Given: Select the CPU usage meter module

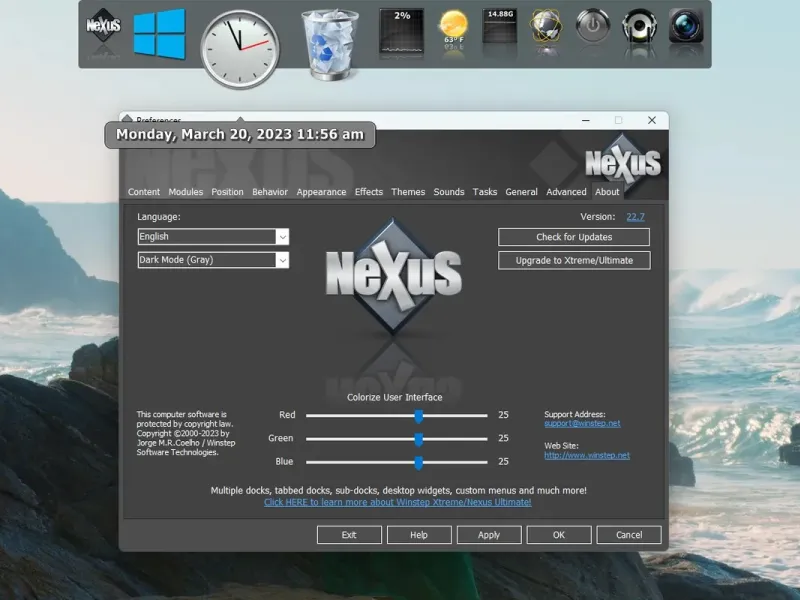Looking at the screenshot, I should (402, 31).
